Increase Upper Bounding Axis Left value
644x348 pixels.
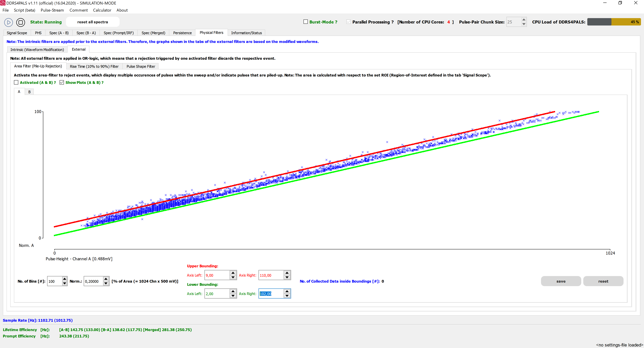[233, 273]
